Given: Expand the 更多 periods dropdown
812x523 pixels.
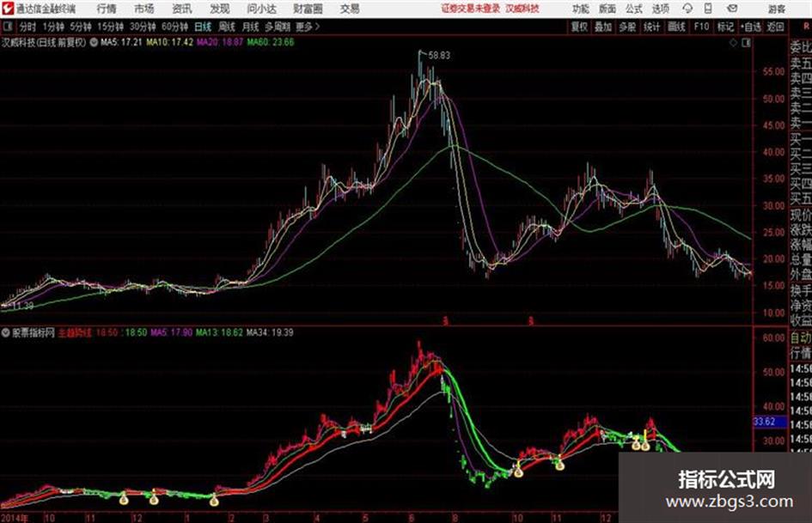Looking at the screenshot, I should [308, 27].
